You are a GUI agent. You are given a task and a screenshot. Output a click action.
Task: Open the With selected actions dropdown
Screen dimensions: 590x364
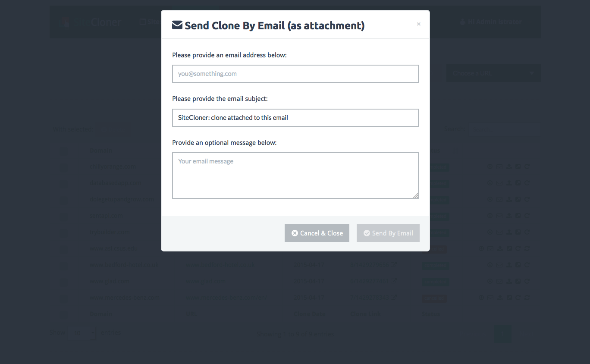[x=113, y=129]
